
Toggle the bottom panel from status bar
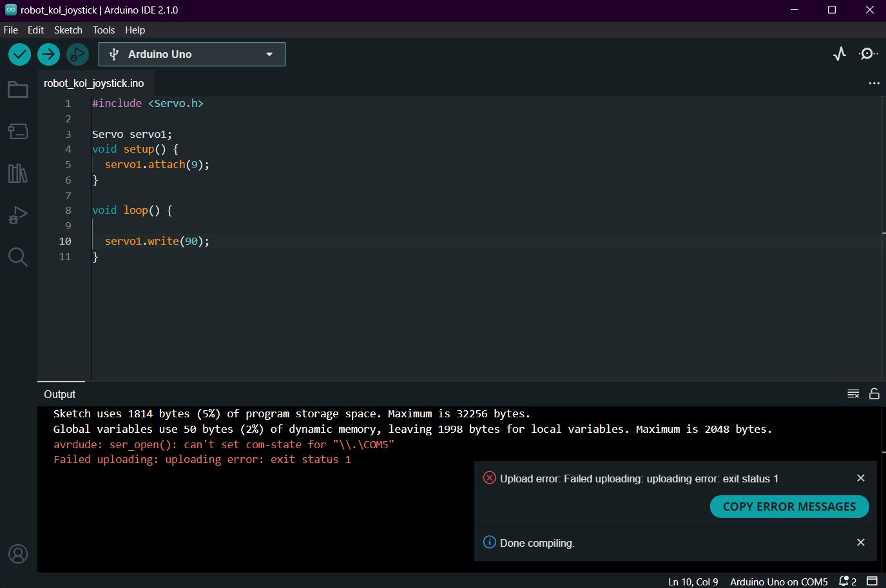click(872, 582)
